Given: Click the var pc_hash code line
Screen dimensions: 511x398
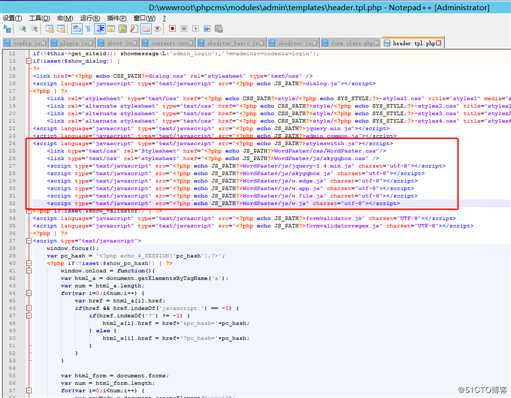Looking at the screenshot, I should pyautogui.click(x=136, y=256).
